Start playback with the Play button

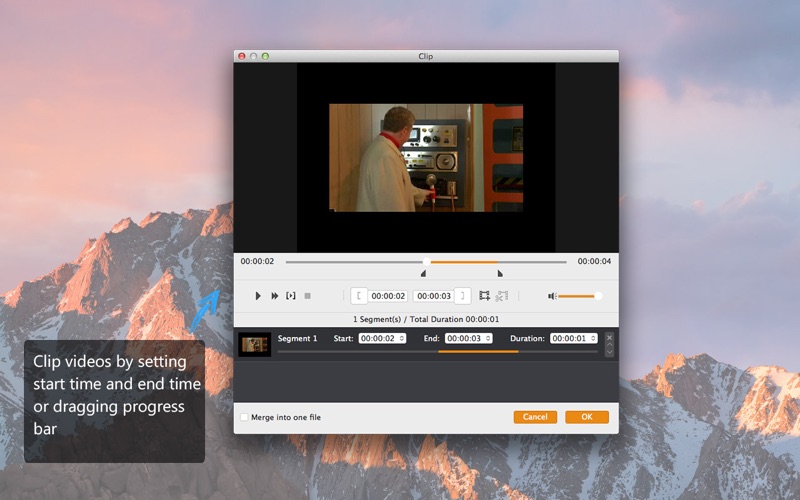click(x=258, y=296)
